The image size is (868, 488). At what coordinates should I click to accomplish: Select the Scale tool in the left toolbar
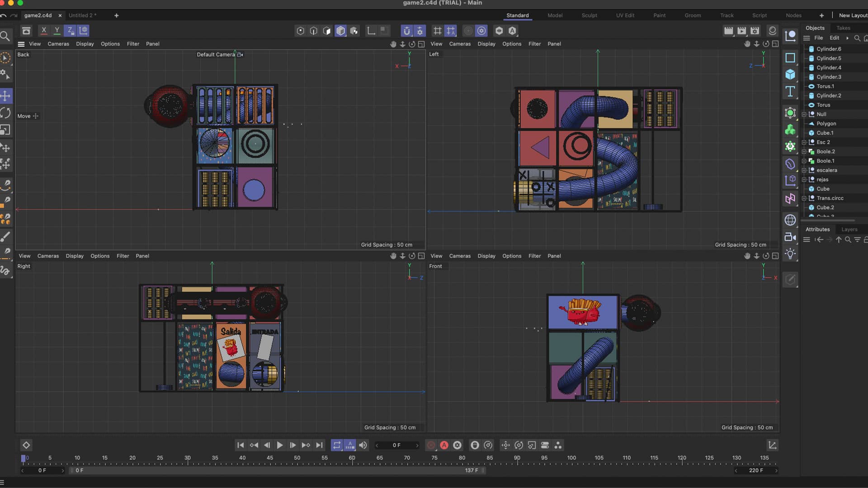pyautogui.click(x=5, y=130)
